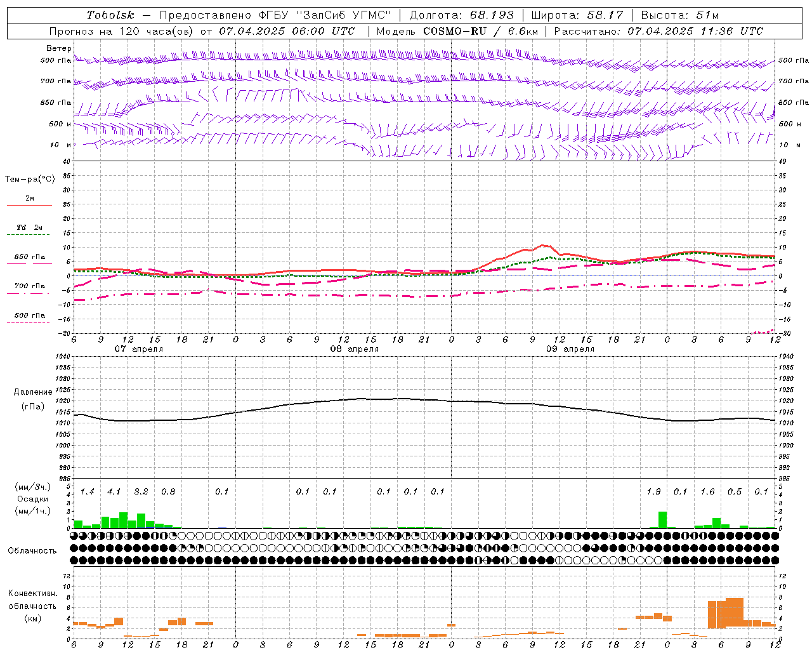Screen dimensions: 812x650
Task: Select the 0.5 precipitation total
Action: 735,492
